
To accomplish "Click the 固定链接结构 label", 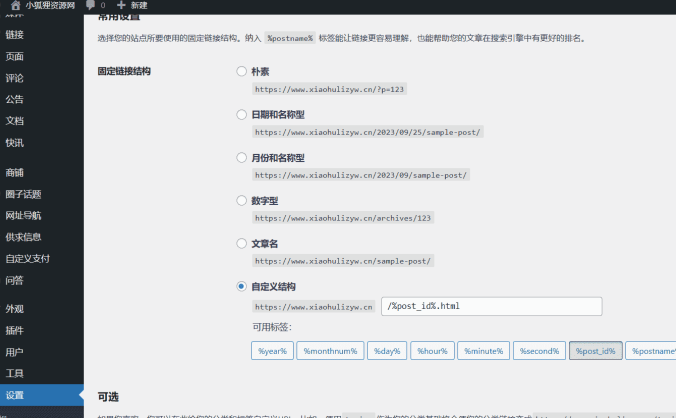I will 124,71.
